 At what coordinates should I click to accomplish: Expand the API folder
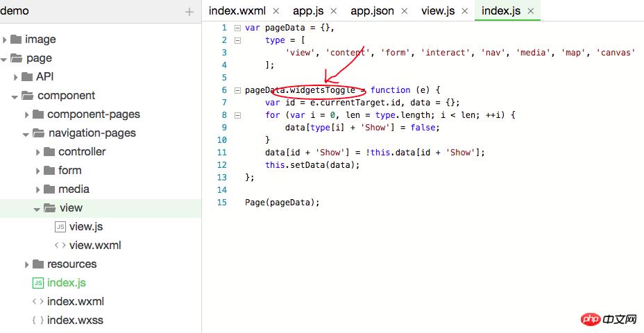tap(15, 77)
